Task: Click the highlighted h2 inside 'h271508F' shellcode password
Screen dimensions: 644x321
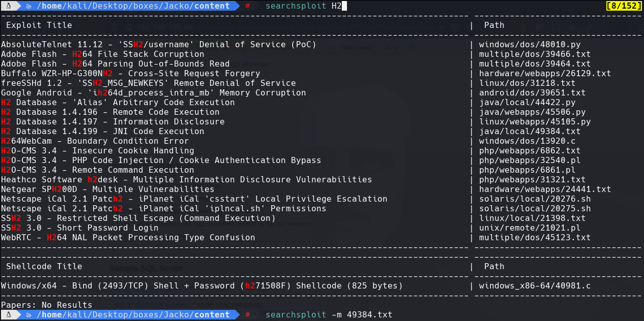Action: coord(249,285)
